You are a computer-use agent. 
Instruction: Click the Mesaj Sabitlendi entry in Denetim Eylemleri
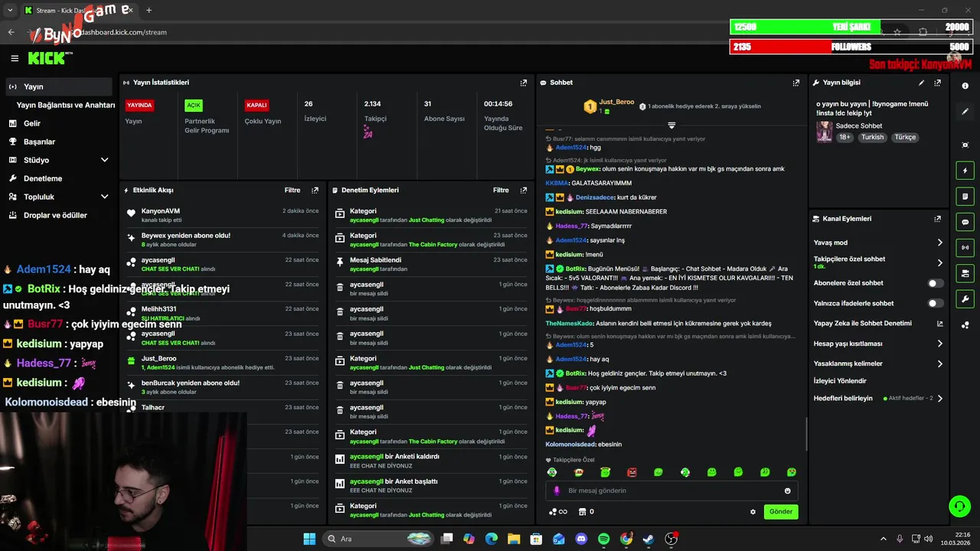430,264
